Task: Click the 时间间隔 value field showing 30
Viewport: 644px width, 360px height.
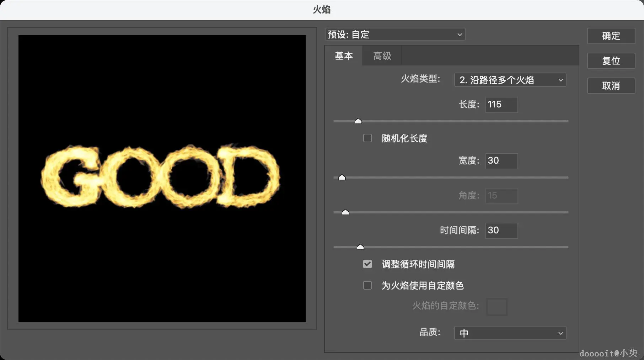Action: pos(501,231)
